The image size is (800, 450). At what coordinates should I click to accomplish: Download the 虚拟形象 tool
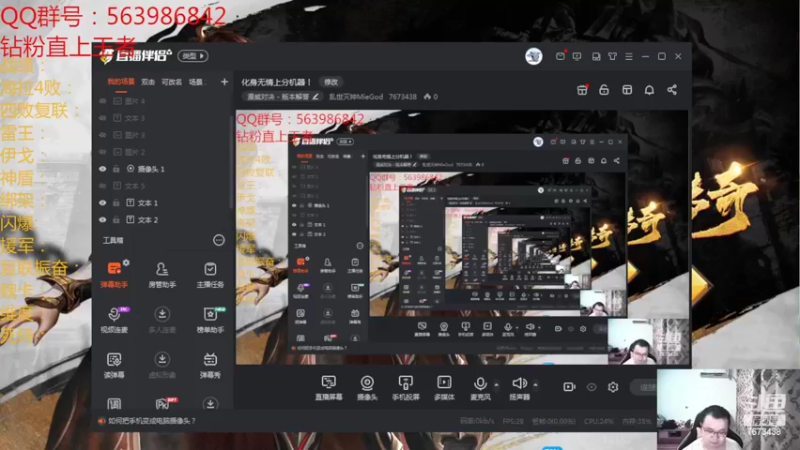(x=162, y=365)
